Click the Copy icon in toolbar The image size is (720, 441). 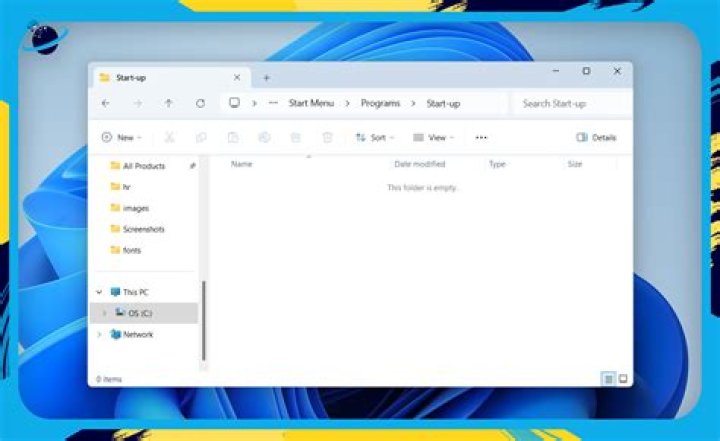[x=201, y=137]
